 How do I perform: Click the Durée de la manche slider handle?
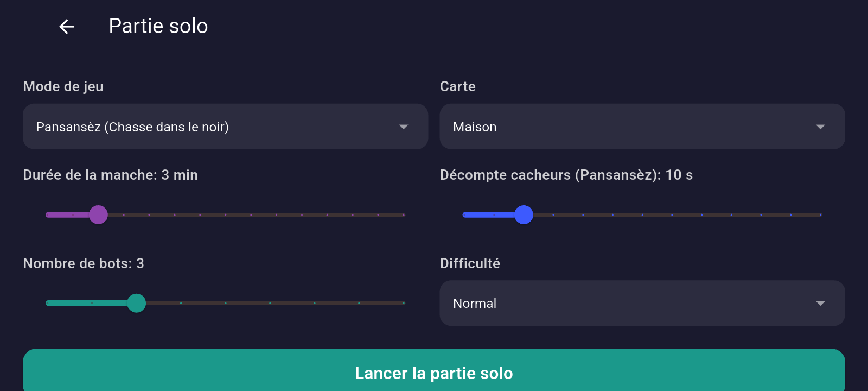(99, 215)
